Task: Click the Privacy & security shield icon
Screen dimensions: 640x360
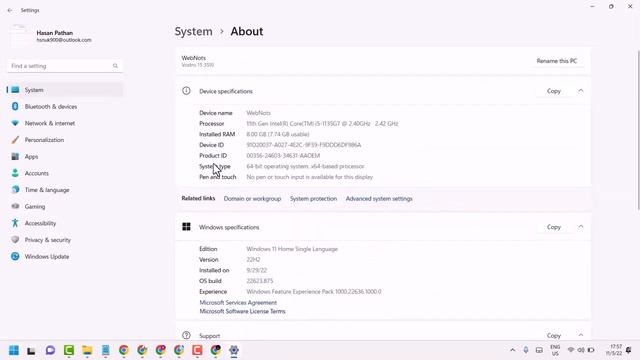Action: 15,240
